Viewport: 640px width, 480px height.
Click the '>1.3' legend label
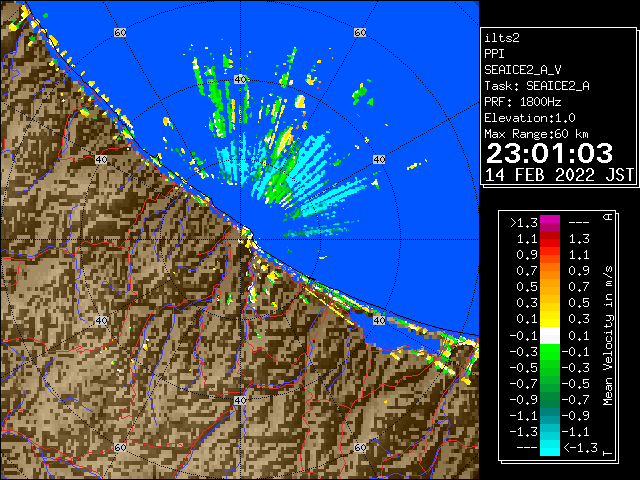coord(523,223)
